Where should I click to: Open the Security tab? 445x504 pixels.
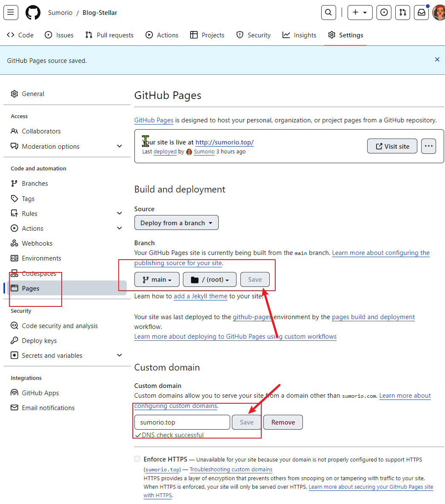[254, 35]
